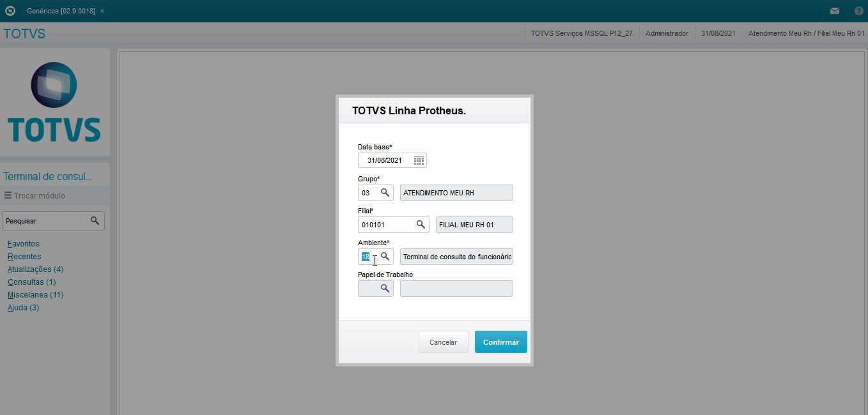Viewport: 868px width, 415px height.
Task: Click the empty Papel de Trabalho description box
Action: pos(456,288)
